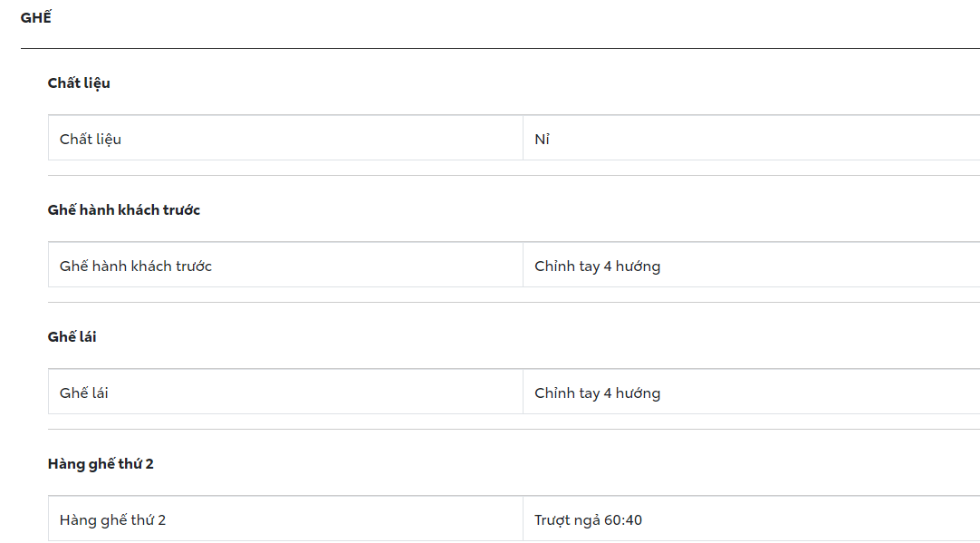Click front passenger seat's Chỉnh tay 4 hướng value
This screenshot has width=980, height=543.
pos(597,267)
